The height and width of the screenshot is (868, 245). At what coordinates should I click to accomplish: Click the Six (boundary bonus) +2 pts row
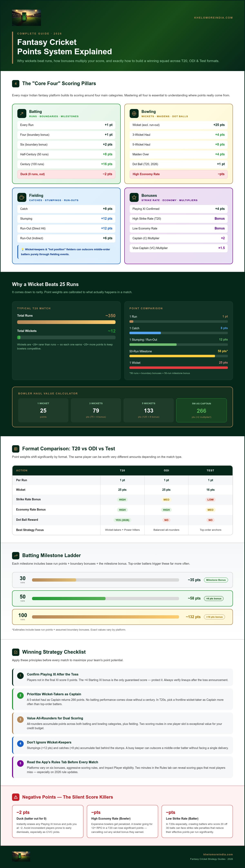(x=66, y=145)
